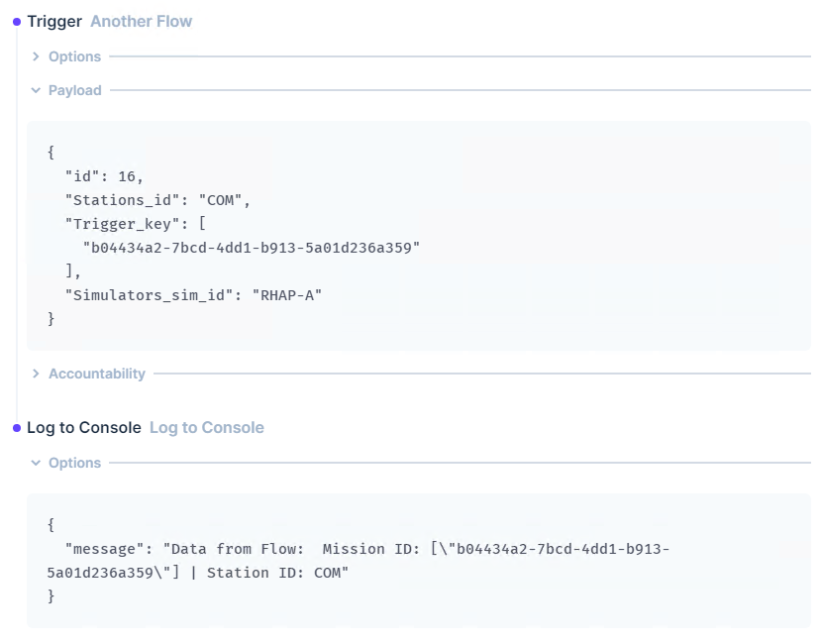
Task: Click the "Simulators_sim_id": "RHAP-A" line
Action: [193, 295]
